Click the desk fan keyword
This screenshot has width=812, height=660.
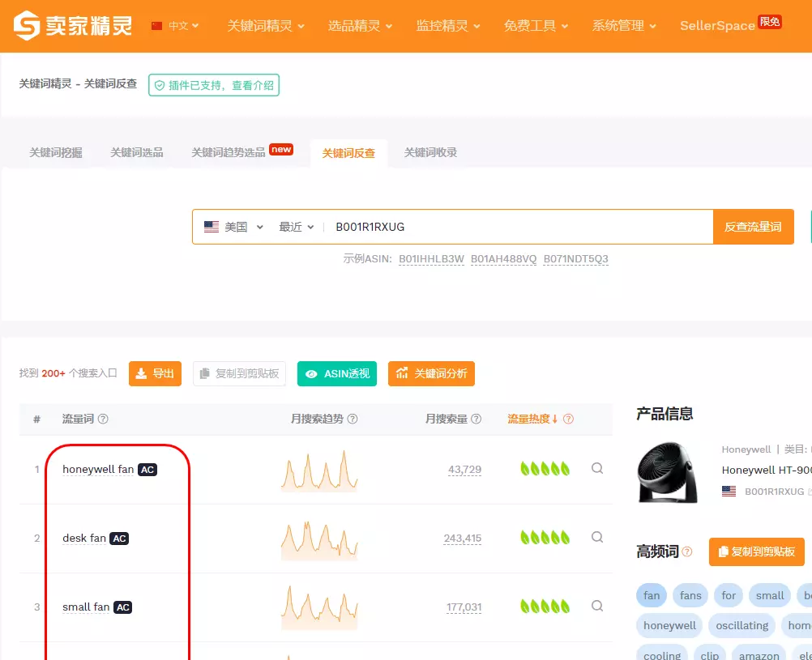coord(84,539)
